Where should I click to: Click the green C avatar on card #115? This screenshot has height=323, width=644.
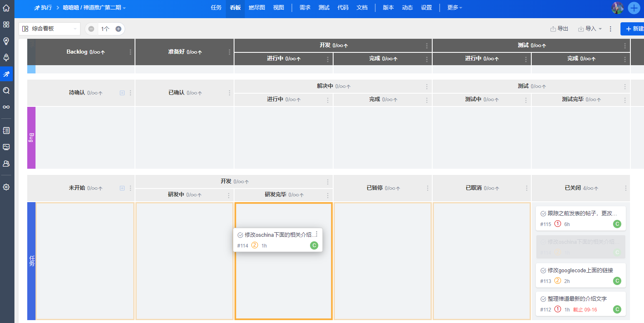617,224
